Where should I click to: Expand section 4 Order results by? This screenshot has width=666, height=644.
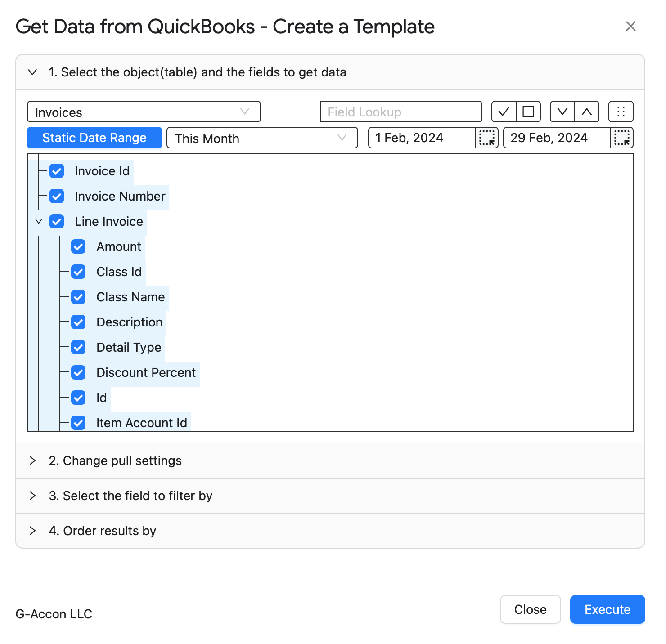pos(330,531)
